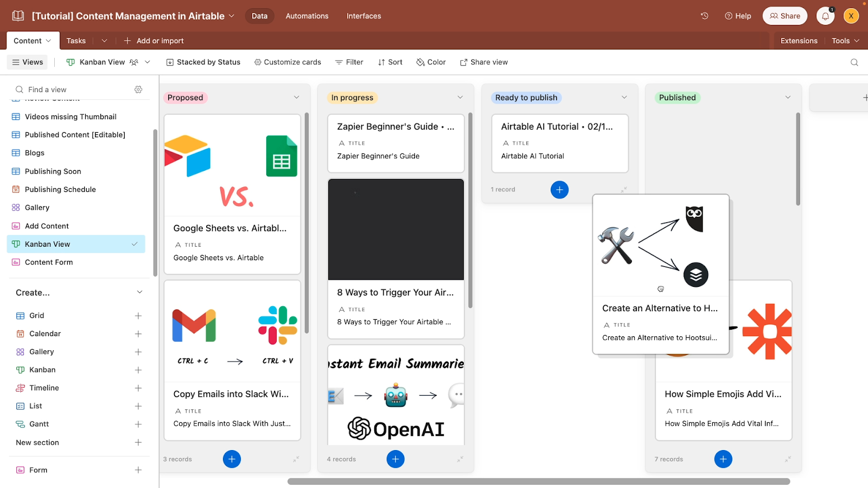868x488 pixels.
Task: Create a new Kanban view with plus
Action: [x=138, y=370]
